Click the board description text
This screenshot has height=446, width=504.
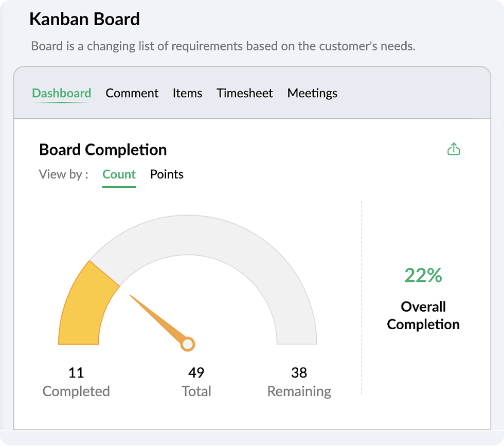point(223,46)
